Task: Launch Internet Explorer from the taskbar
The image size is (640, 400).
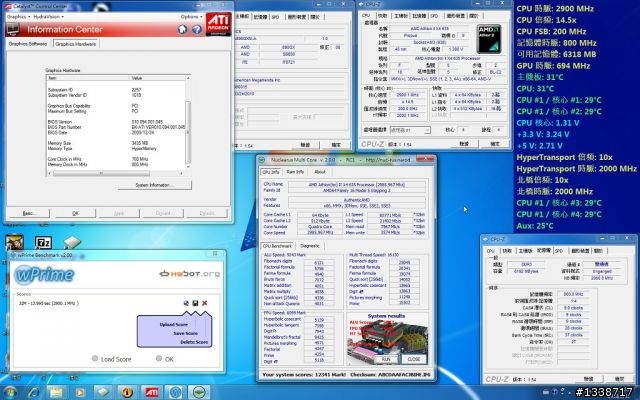Action: (x=33, y=393)
